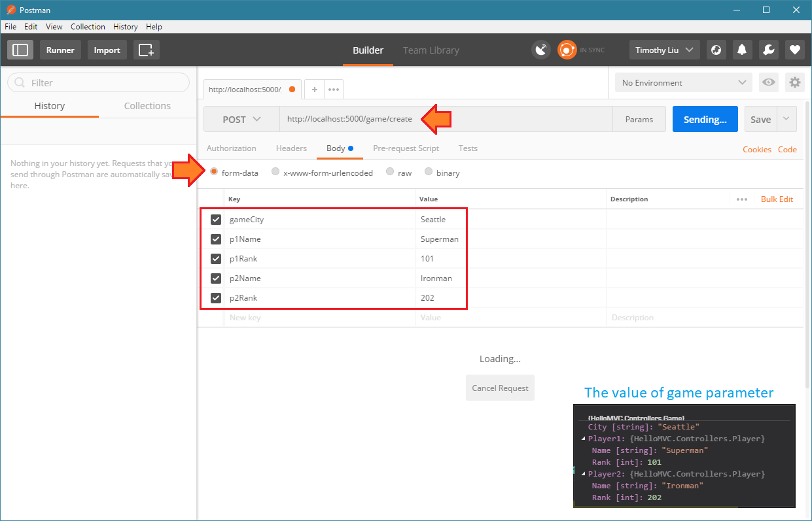Uncheck the p1Name row checkbox

(x=216, y=239)
